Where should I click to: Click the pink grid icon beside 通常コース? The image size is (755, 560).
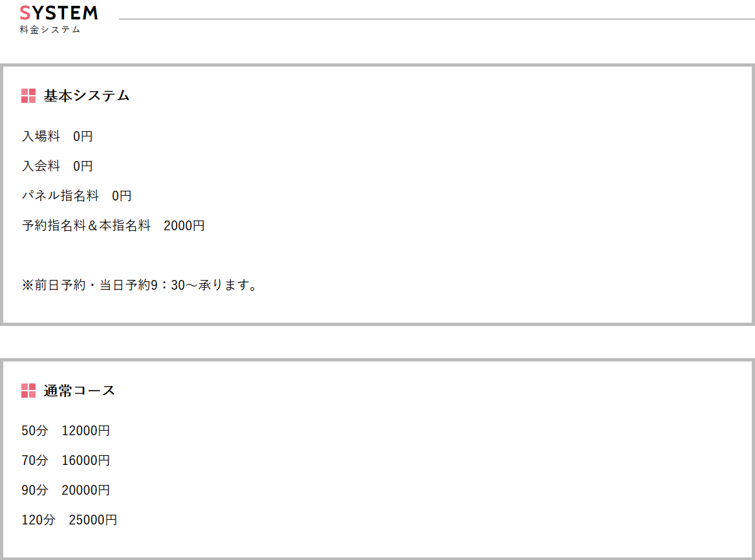tap(28, 391)
